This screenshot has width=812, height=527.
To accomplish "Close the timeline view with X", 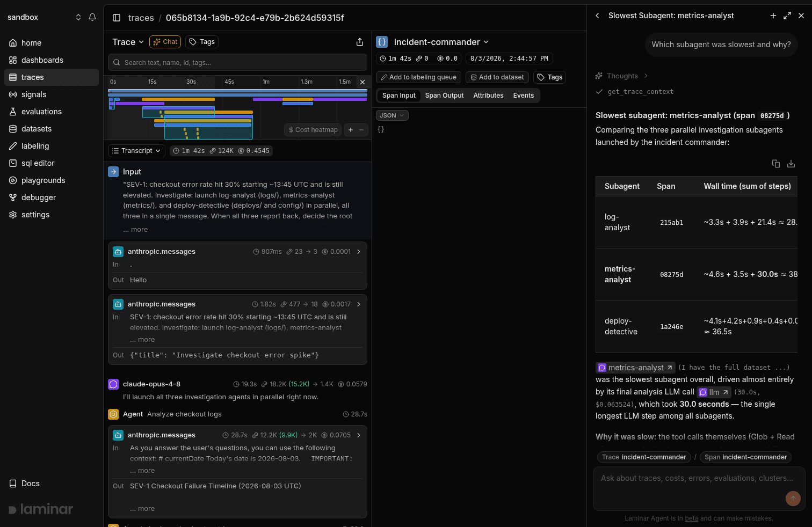I will (363, 82).
